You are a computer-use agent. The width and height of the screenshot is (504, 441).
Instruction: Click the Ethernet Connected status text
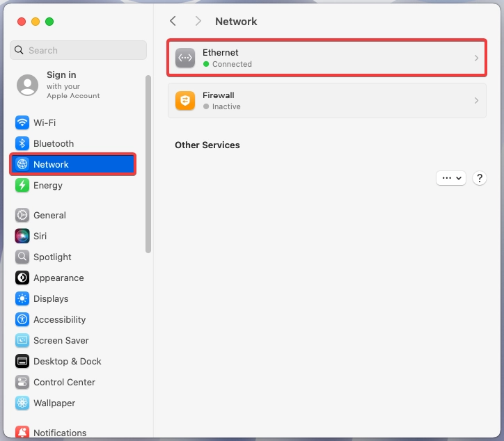point(232,64)
